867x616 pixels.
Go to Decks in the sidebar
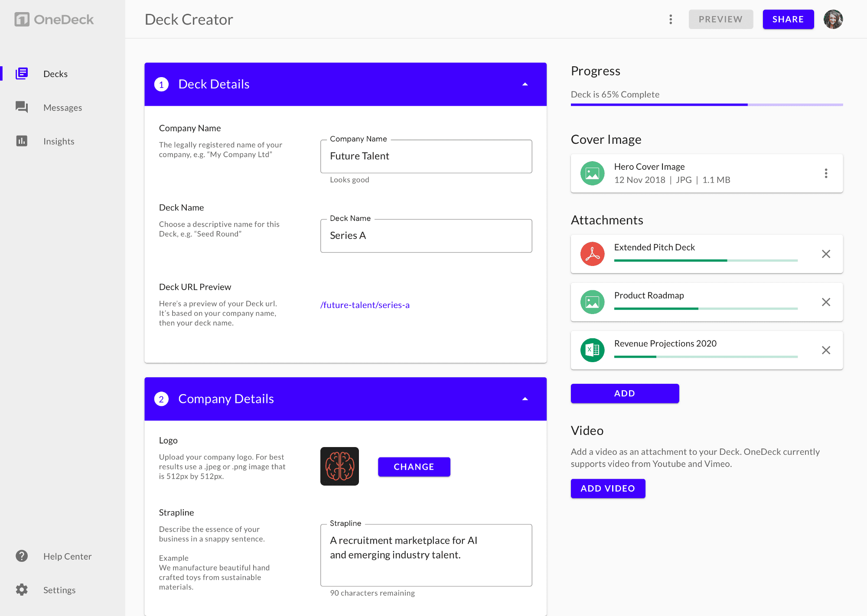click(x=55, y=74)
